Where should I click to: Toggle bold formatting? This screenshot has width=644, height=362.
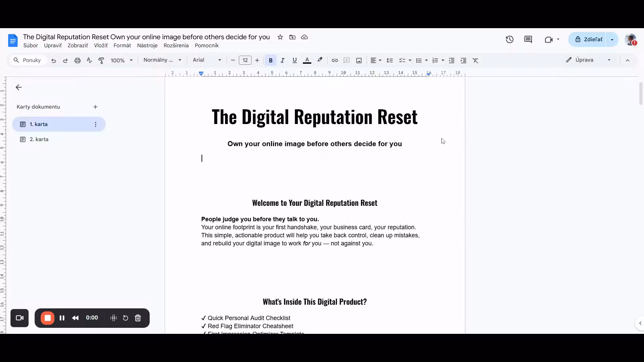[270, 60]
